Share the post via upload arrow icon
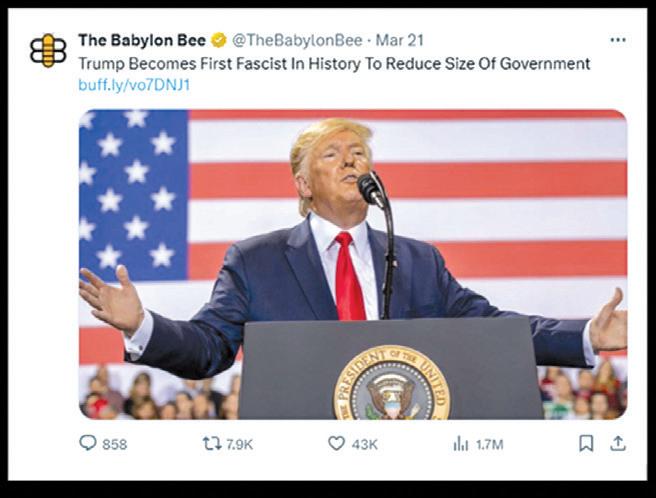 coord(618,444)
